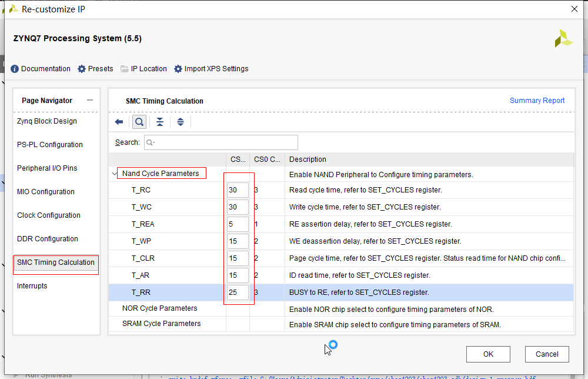Click 'ID read time' description text
This screenshot has height=379, width=588.
[x=360, y=275]
